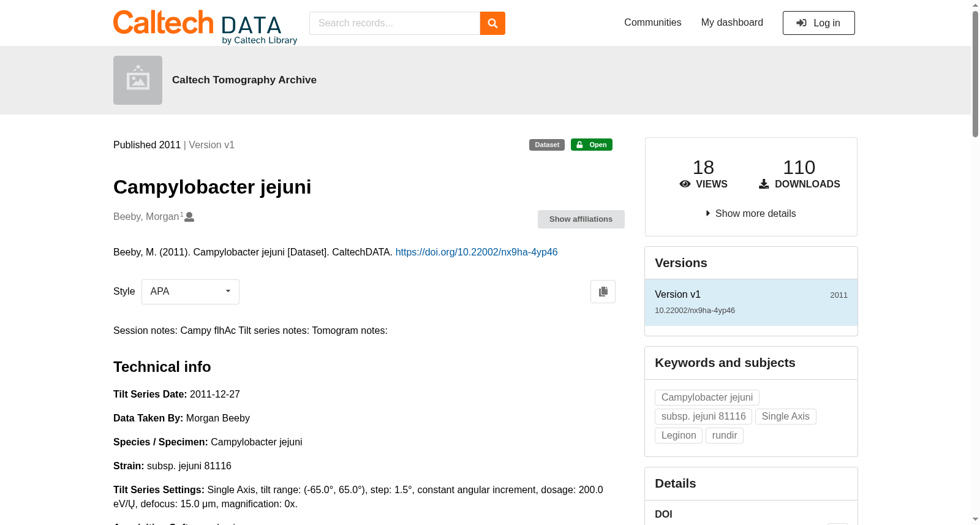Screen dimensions: 980x525
Task: Click the Tilt Series Date value 2011-12-27
Action: [215, 395]
